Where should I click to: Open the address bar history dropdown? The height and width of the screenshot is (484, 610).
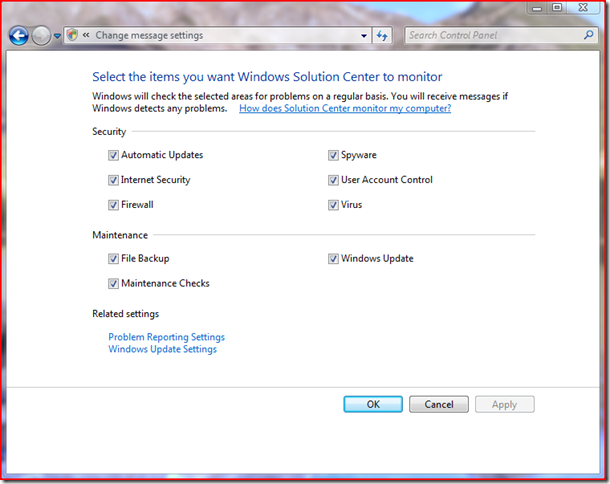coord(364,36)
